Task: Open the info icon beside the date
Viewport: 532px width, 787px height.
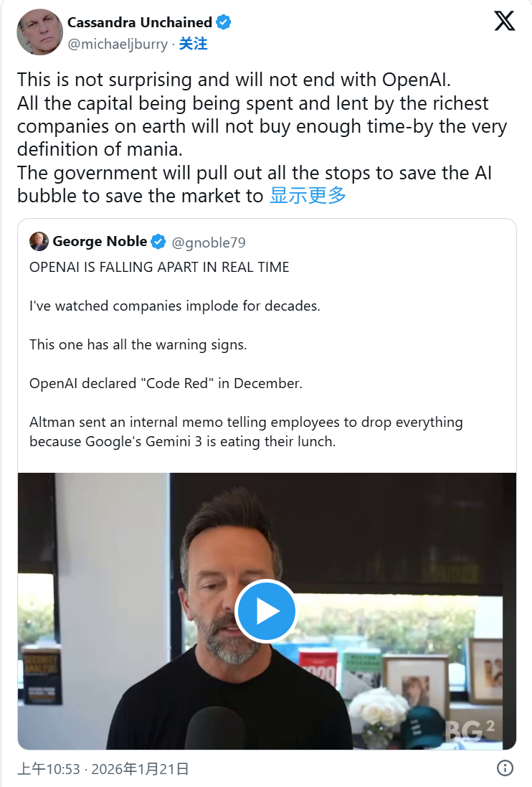Action: pos(505,768)
